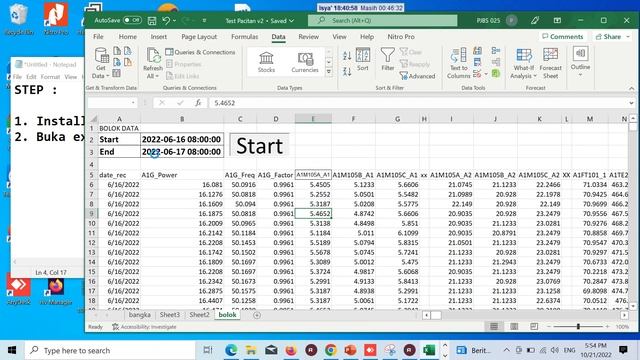Switch to the Insert tab
Screen dimensions: 640x360
(x=159, y=37)
